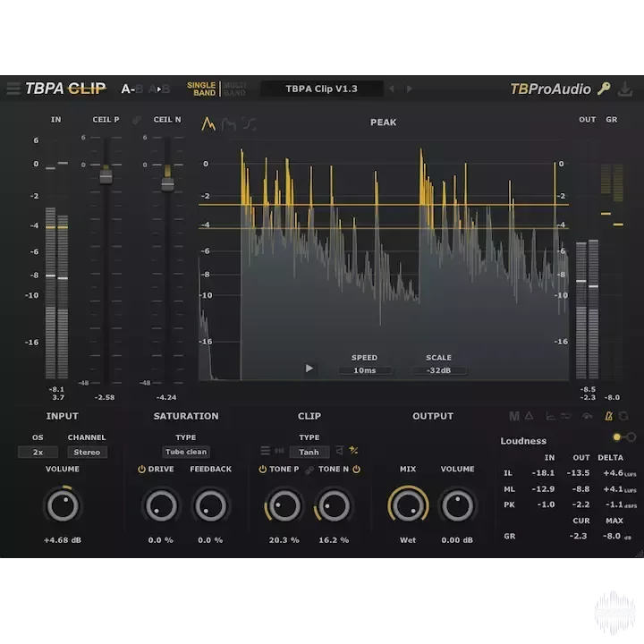Viewport: 644px width, 644px height.
Task: Open the Channel Stereo dropdown
Action: click(x=87, y=452)
